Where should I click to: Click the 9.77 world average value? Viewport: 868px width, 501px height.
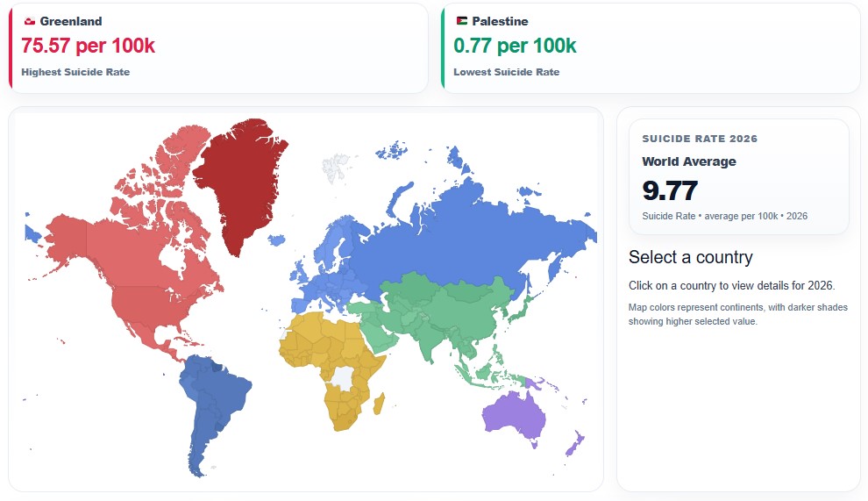pyautogui.click(x=670, y=190)
